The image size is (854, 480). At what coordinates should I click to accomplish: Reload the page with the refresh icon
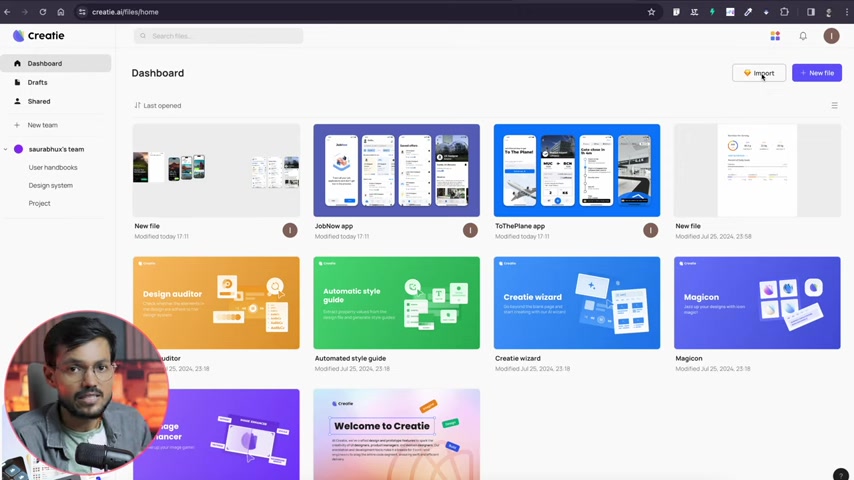(x=42, y=12)
